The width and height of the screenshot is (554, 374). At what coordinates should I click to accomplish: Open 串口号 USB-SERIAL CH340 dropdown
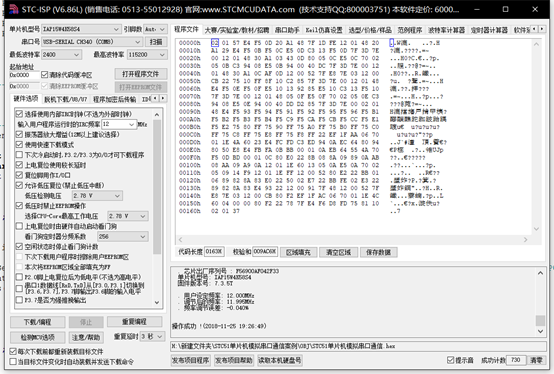click(x=92, y=42)
